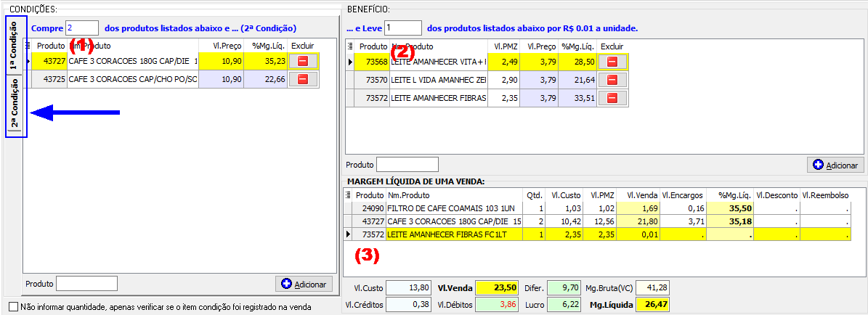Click the Difer. field 9,70

(564, 288)
